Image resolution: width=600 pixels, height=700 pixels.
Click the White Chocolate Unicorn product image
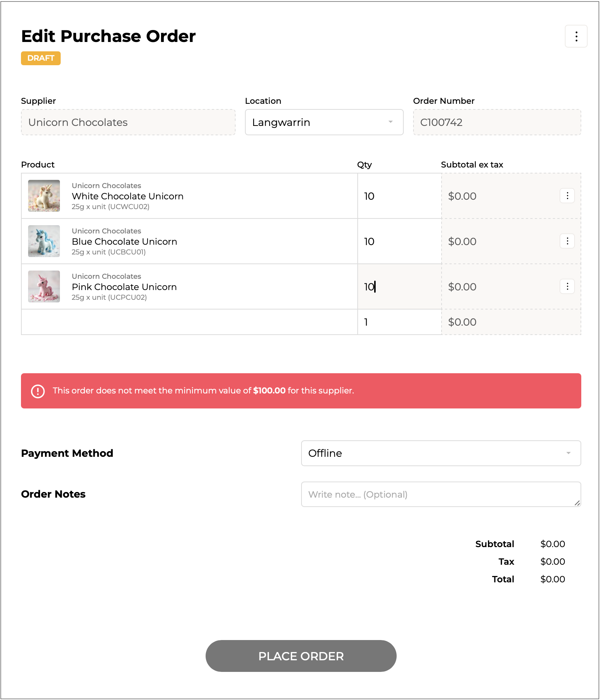pos(44,196)
